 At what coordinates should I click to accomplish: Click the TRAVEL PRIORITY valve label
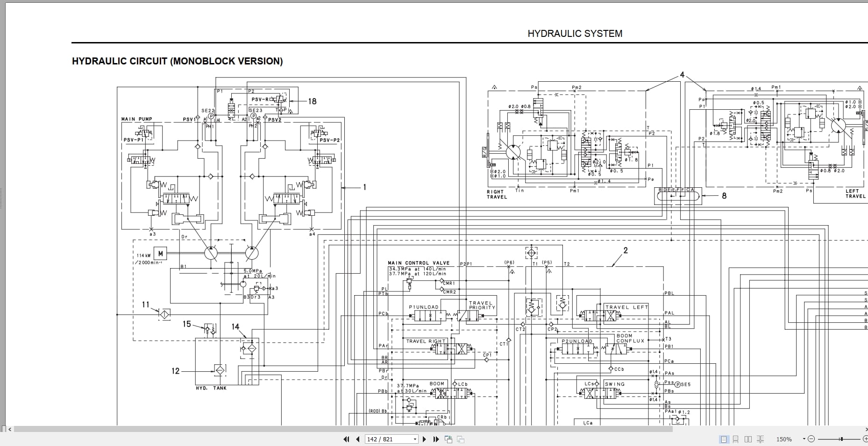[482, 305]
